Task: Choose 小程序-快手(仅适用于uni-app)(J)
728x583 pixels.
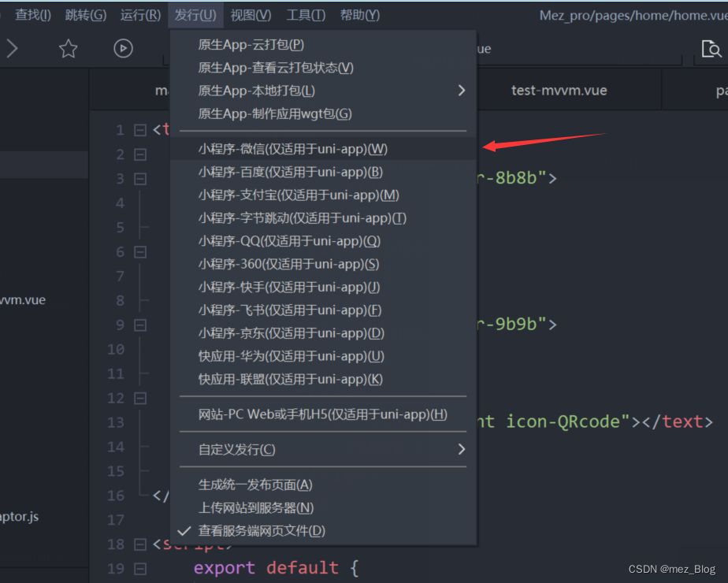Action: (x=323, y=288)
